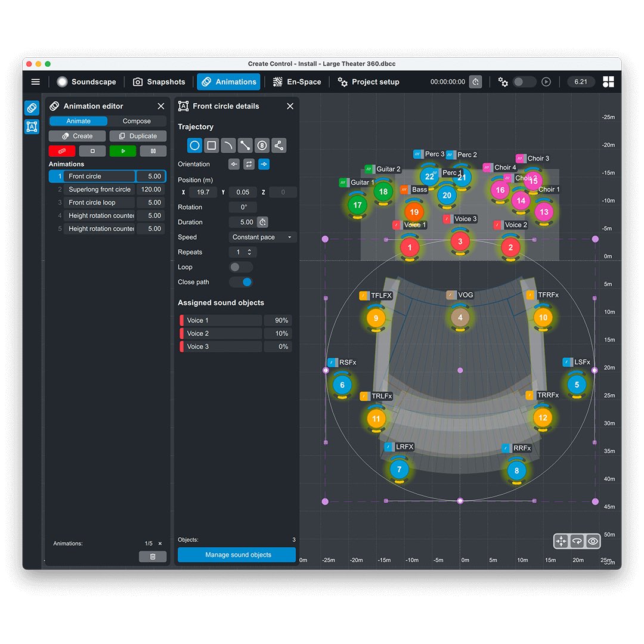Click the animation editor sidebar icon
Image resolution: width=644 pixels, height=644 pixels.
coord(32,108)
